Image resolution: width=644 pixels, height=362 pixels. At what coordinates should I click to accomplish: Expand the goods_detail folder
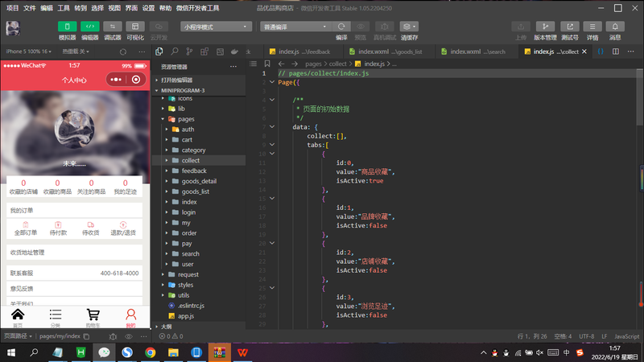tap(199, 181)
